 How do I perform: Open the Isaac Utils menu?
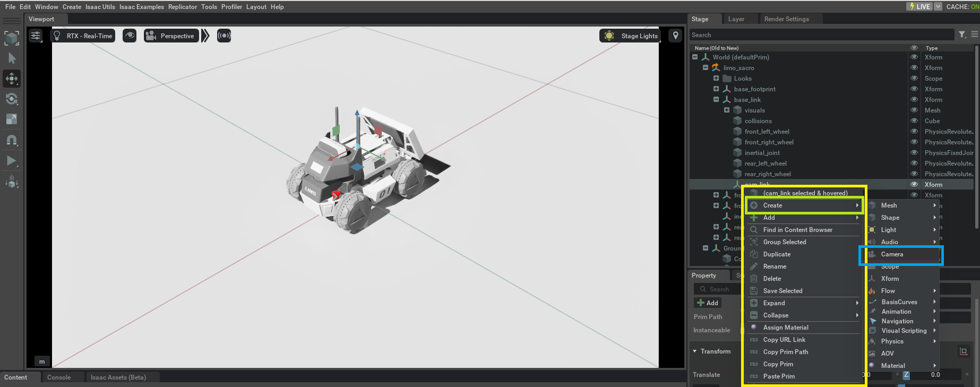pyautogui.click(x=100, y=7)
